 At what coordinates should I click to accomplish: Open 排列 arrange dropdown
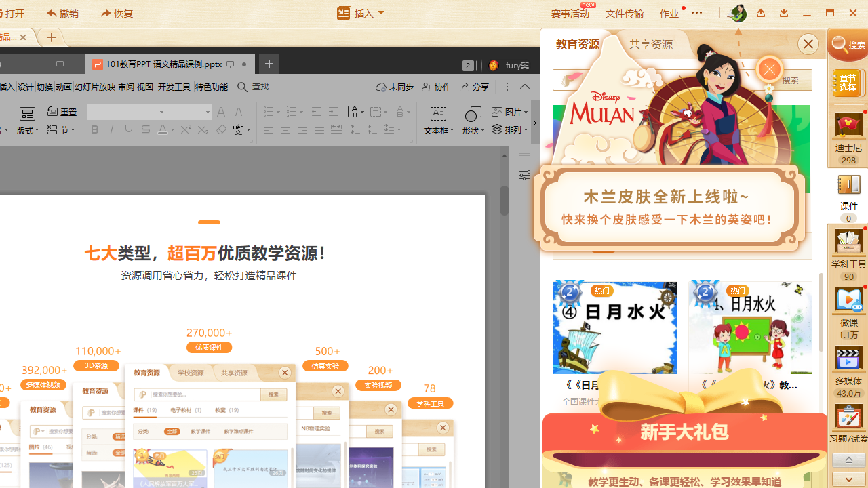[510, 129]
